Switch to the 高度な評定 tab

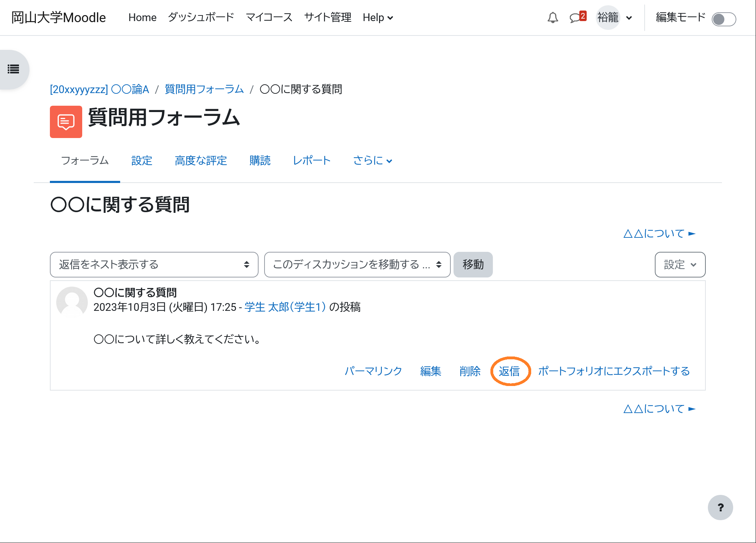[201, 161]
